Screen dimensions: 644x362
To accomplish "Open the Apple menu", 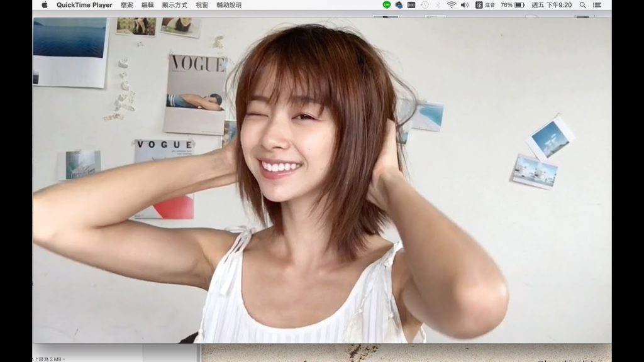I will click(x=45, y=5).
